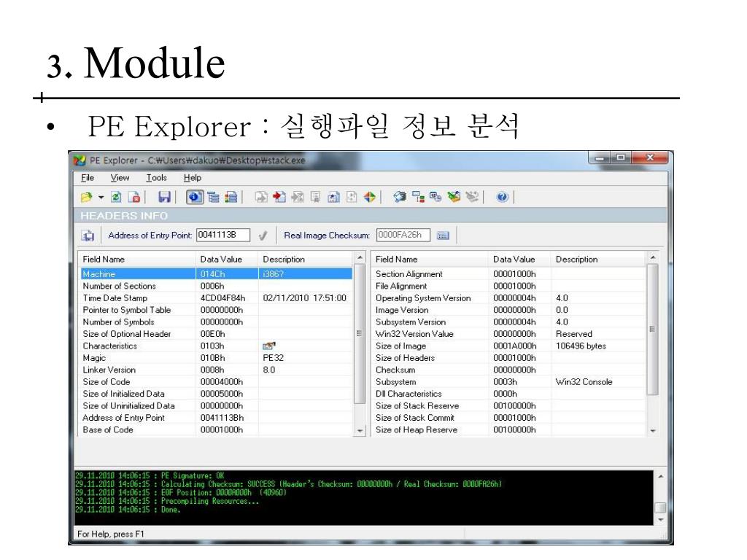Select the Number of Sections row
Viewport: 747px width, 560px height.
click(x=217, y=286)
